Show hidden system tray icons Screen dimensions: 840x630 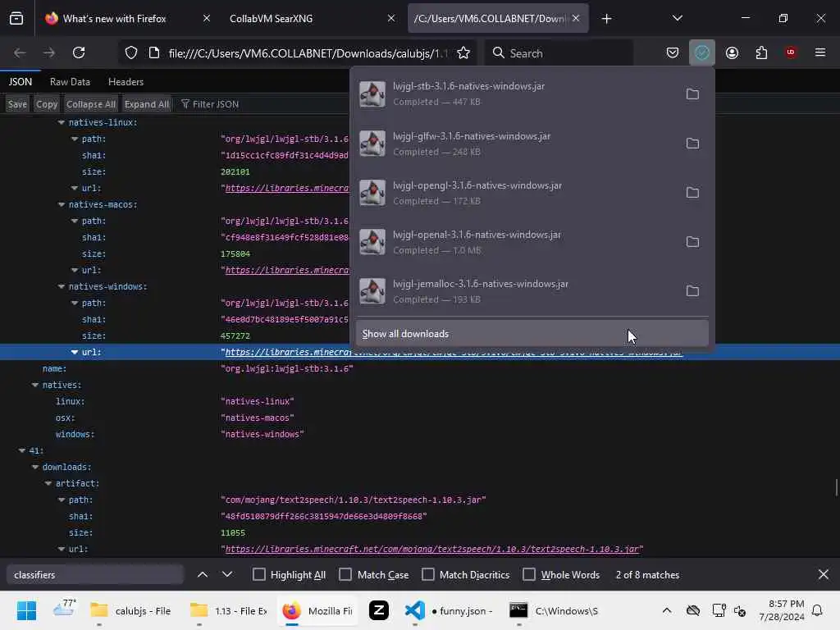pos(666,610)
